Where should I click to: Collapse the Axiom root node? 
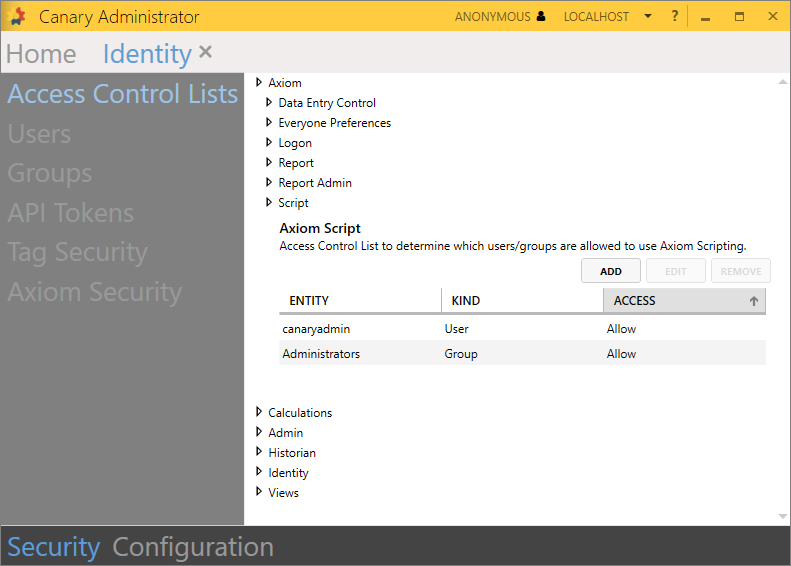point(259,83)
